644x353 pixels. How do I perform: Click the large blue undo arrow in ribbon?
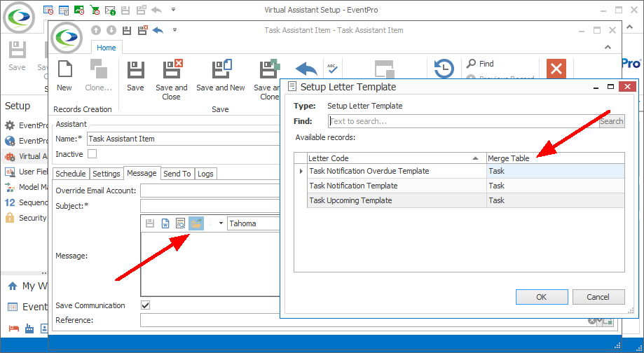pyautogui.click(x=306, y=69)
